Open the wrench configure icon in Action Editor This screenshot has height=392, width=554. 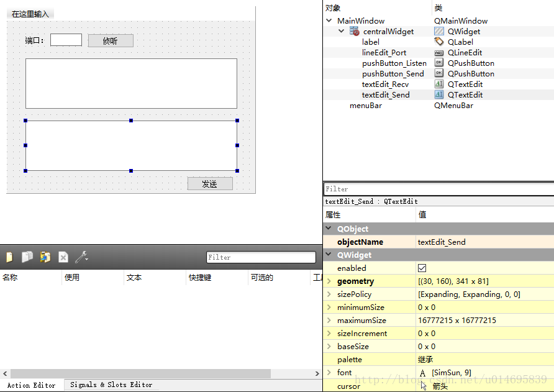coord(81,257)
